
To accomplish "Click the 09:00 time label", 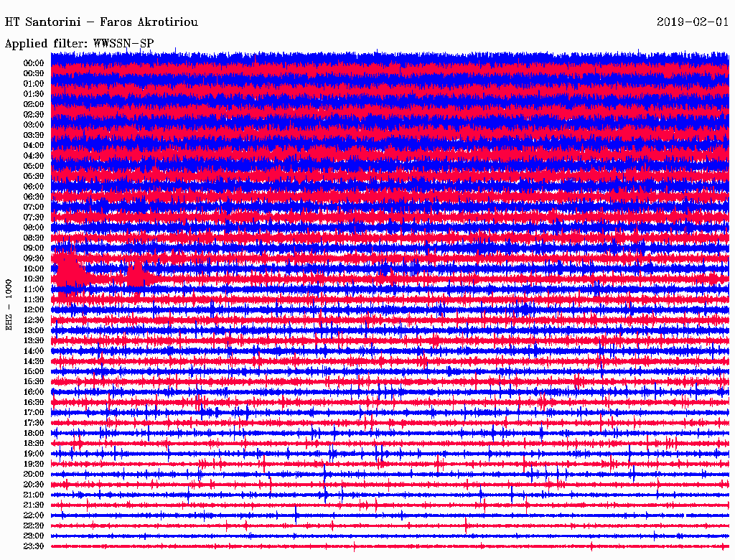I will (x=34, y=248).
